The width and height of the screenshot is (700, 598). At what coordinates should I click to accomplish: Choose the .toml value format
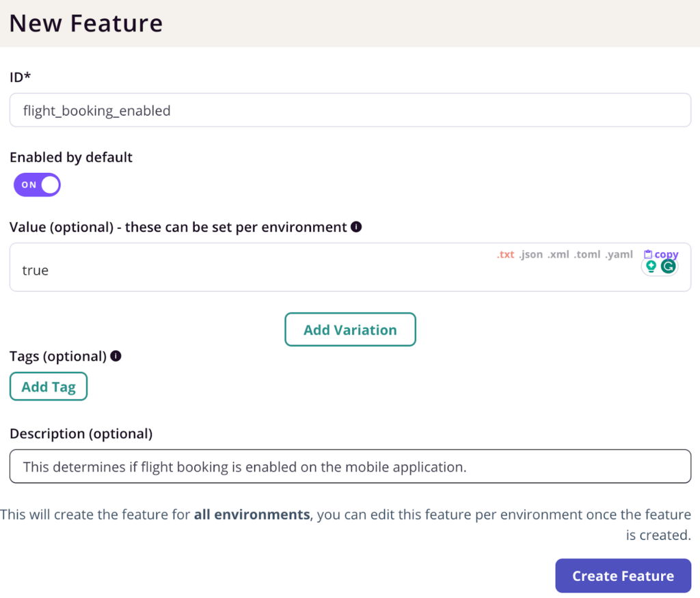[588, 254]
